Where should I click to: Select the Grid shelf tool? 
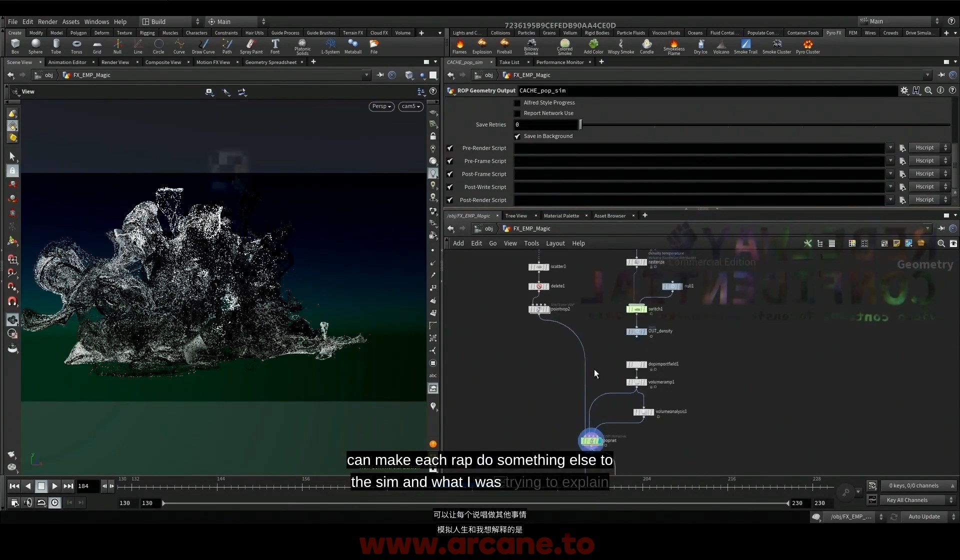(97, 46)
